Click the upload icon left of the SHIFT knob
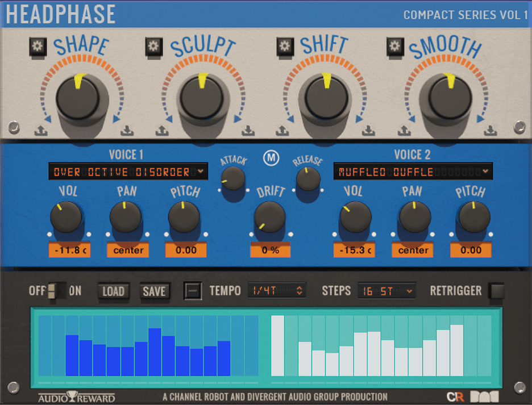This screenshot has height=405, width=532. pyautogui.click(x=282, y=131)
